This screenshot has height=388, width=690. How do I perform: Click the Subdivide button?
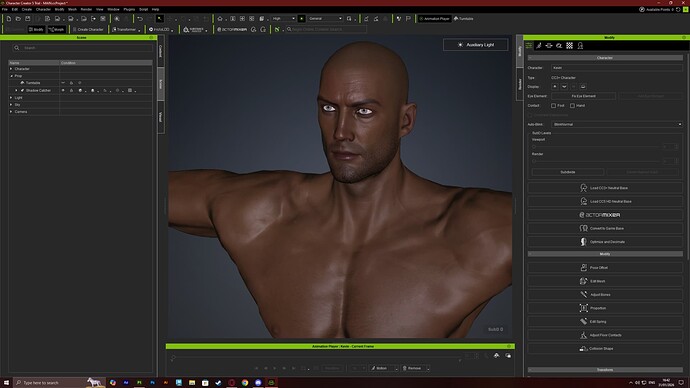pyautogui.click(x=568, y=172)
